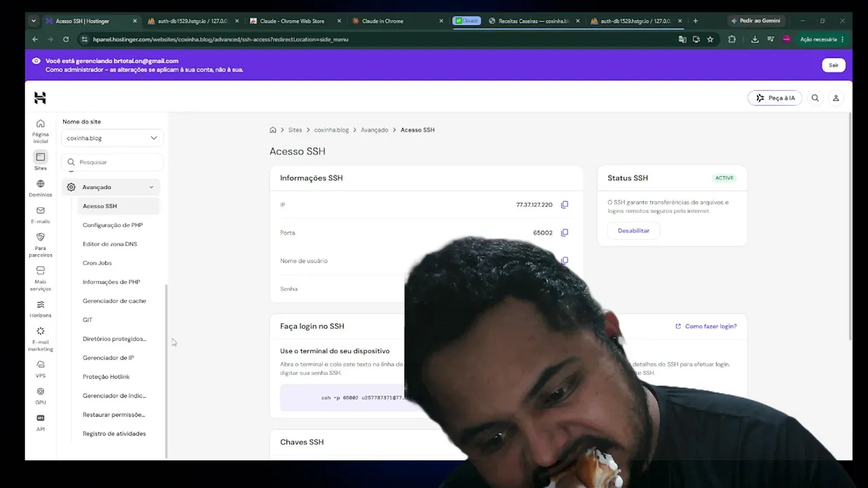Open the Mais serviços icon
Screen dimensions: 868x488
coord(40,270)
